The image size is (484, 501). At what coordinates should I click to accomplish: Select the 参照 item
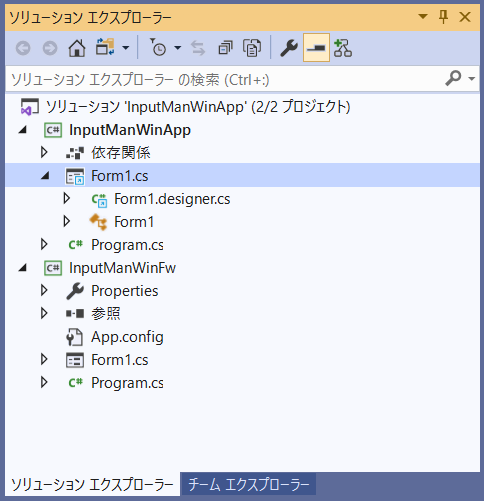coord(106,314)
